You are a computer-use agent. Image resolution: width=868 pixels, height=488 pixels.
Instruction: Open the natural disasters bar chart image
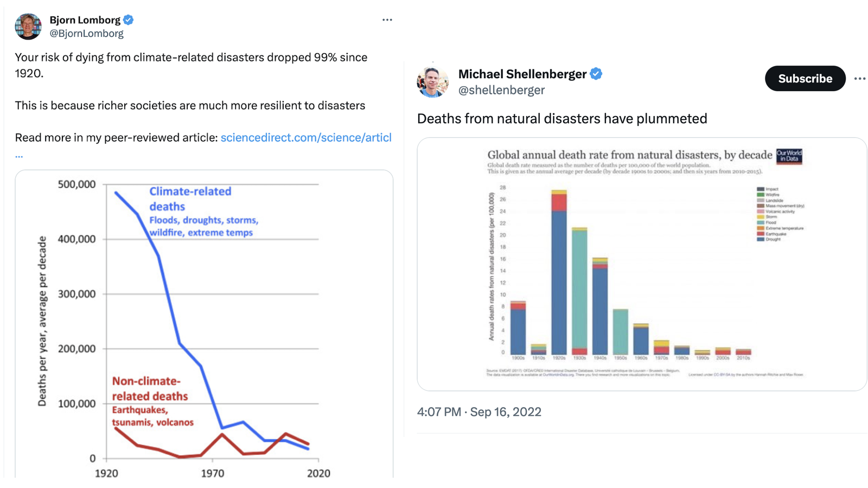[x=642, y=264]
